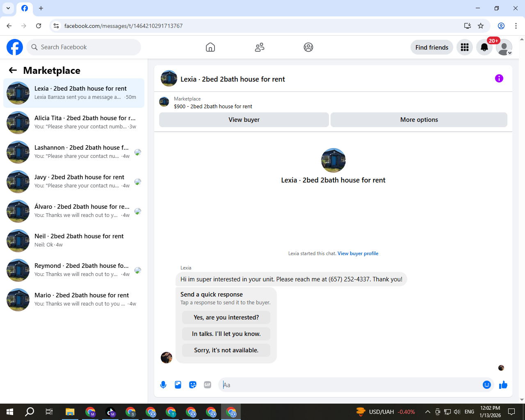Open the Mario conversation
Screen dimensions: 525x420
click(x=74, y=300)
